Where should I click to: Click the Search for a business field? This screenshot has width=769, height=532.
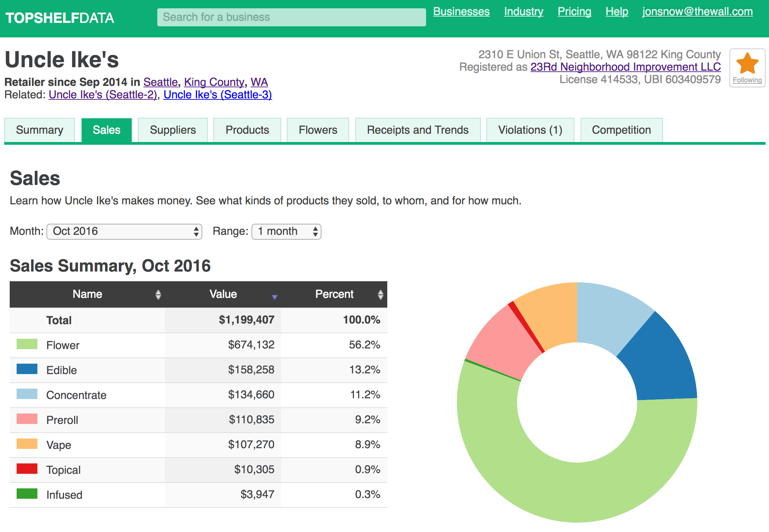[x=291, y=17]
